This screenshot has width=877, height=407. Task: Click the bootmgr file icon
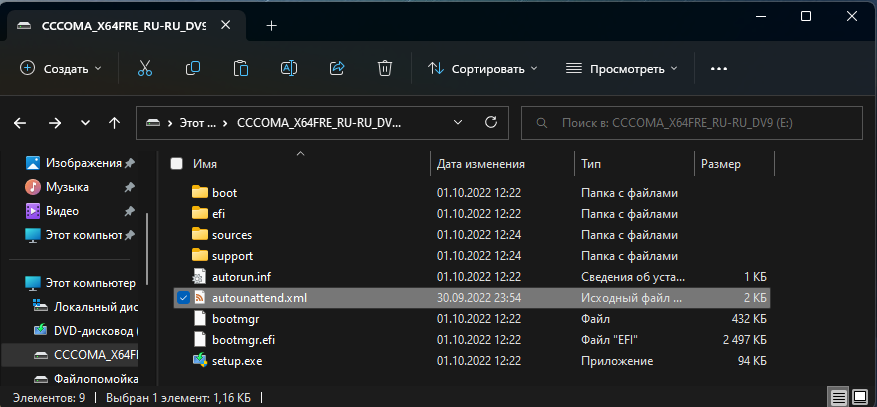click(x=200, y=319)
